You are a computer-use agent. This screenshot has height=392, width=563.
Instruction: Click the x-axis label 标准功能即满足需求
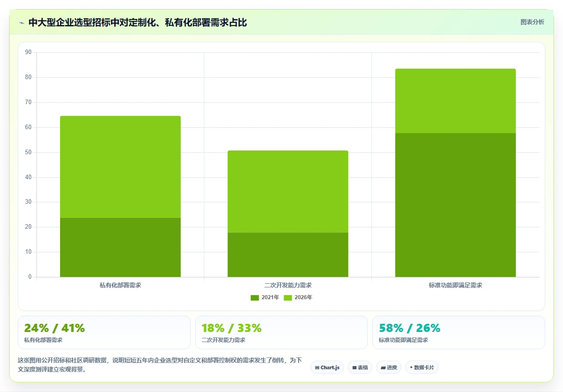pos(455,285)
